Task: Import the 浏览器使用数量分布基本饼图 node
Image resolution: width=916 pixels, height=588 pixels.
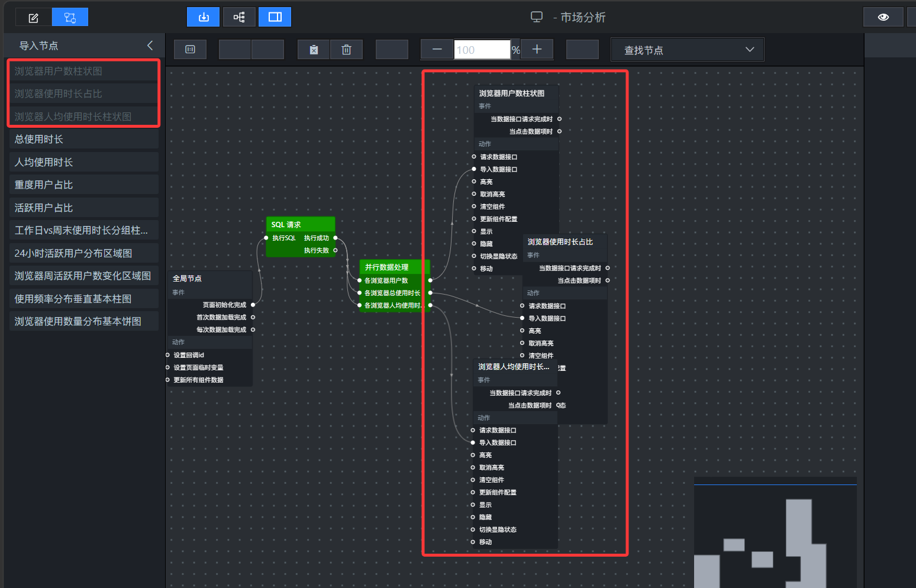Action: click(84, 321)
